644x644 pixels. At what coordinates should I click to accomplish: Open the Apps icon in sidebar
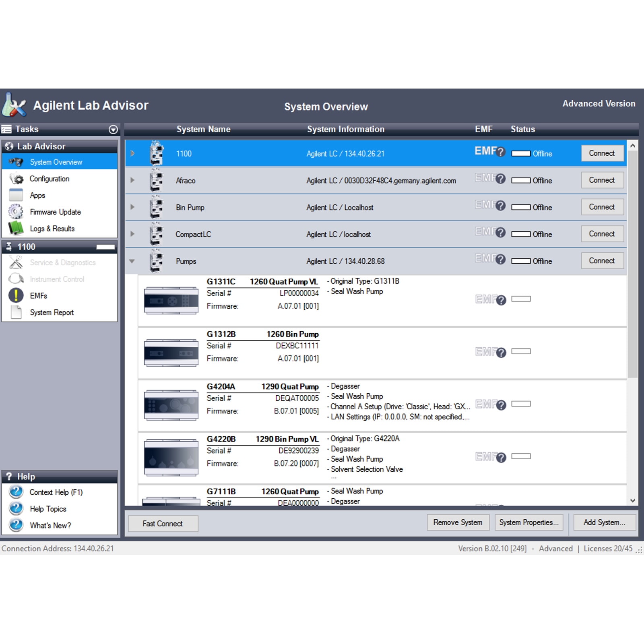16,195
